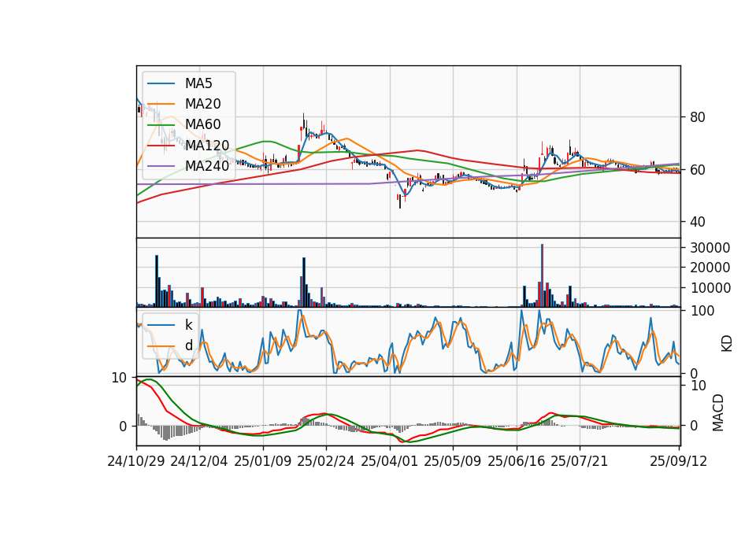756x543 pixels.
Task: Click the tallest volume bar in early July
Action: 542,275
